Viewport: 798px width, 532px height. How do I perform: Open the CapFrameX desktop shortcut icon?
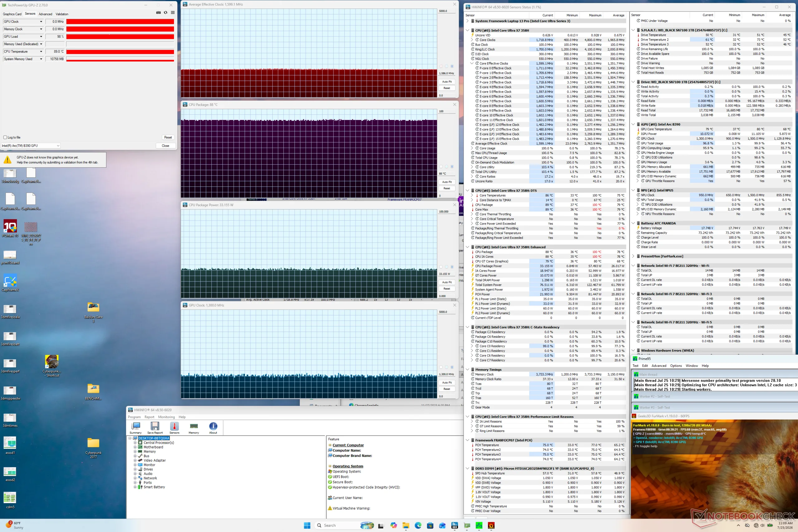[x=10, y=283]
